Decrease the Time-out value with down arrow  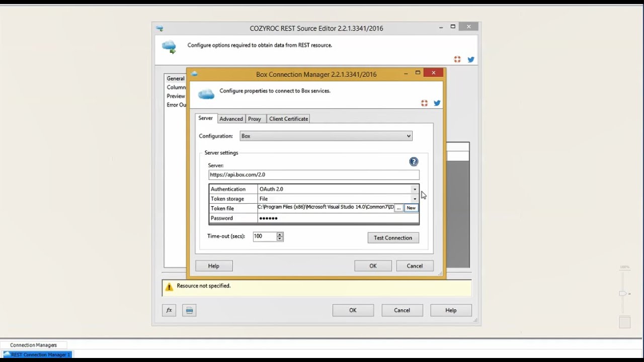280,238
